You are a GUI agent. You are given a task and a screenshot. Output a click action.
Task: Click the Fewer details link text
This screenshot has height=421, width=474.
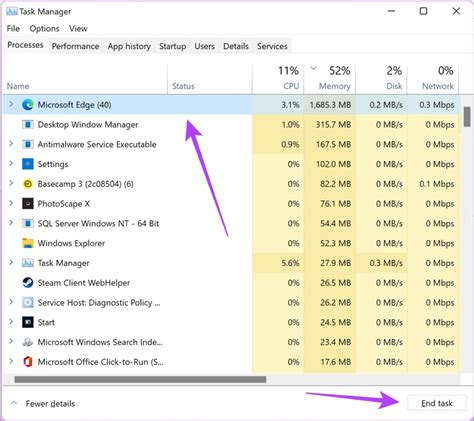(x=50, y=404)
